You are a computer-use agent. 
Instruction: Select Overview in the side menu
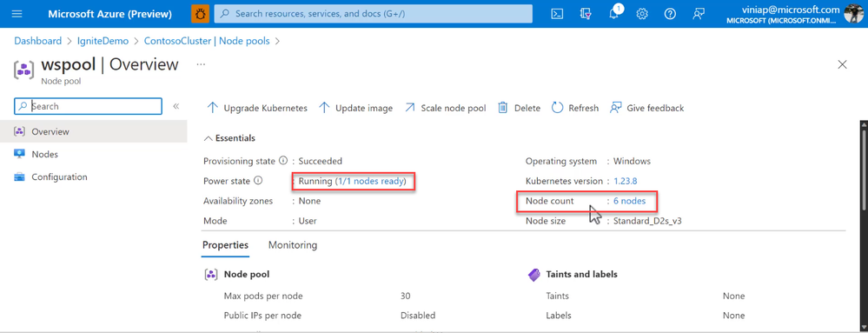(94, 132)
